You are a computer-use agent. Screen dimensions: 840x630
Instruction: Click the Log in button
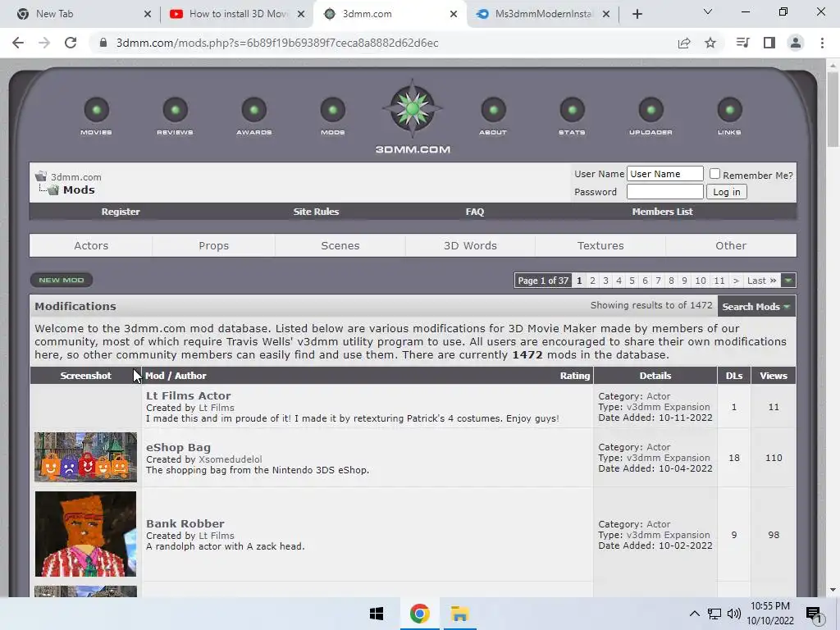click(x=727, y=192)
